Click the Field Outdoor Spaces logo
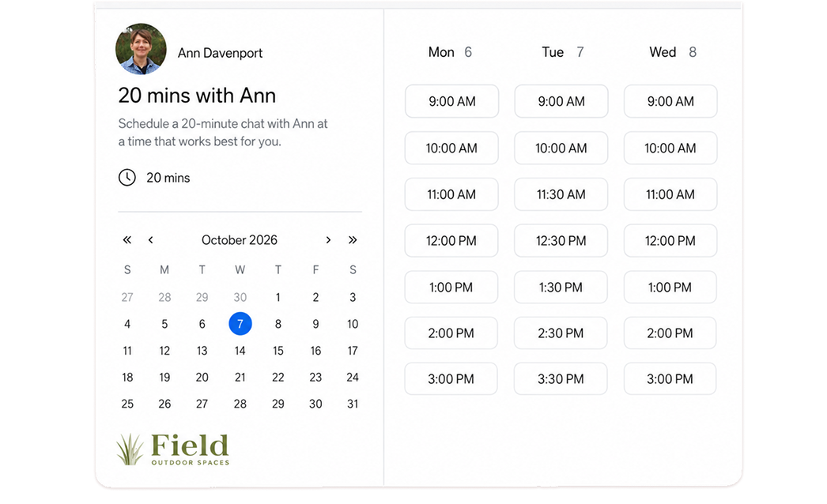This screenshot has height=504, width=827. (173, 449)
